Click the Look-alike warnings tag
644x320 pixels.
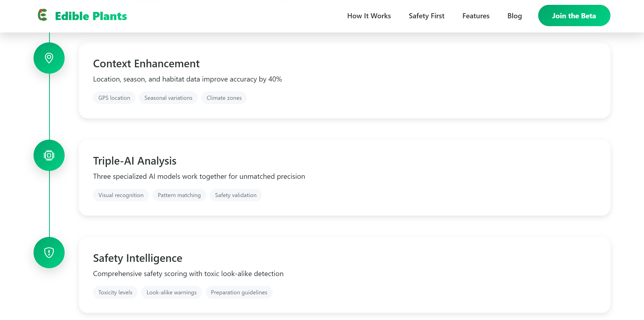171,292
